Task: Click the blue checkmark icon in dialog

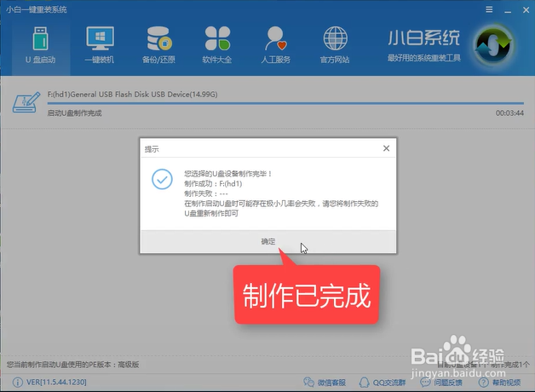Action: tap(162, 179)
